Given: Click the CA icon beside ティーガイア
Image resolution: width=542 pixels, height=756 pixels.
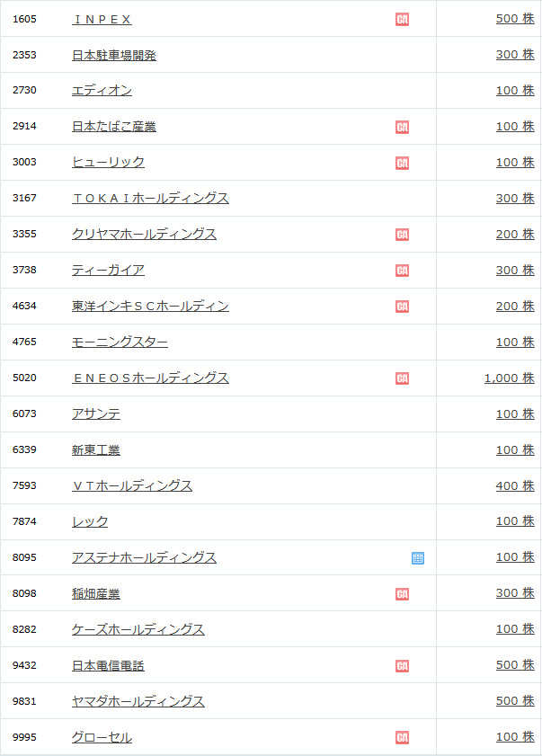Looking at the screenshot, I should tap(402, 271).
